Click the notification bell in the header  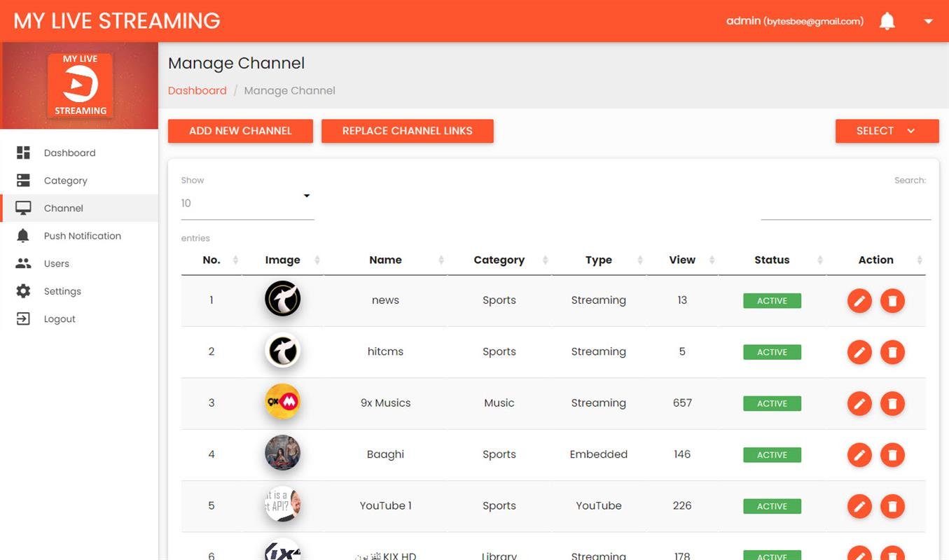(x=887, y=20)
